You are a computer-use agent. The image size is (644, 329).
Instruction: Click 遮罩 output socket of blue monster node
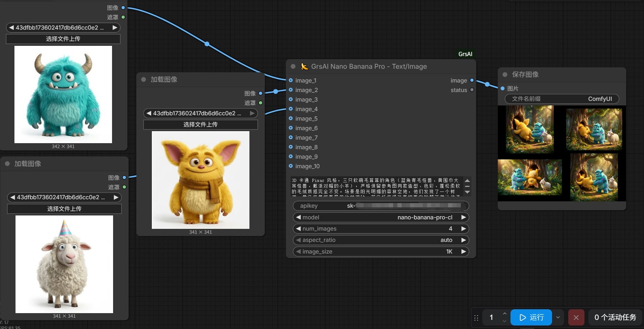[x=123, y=17]
